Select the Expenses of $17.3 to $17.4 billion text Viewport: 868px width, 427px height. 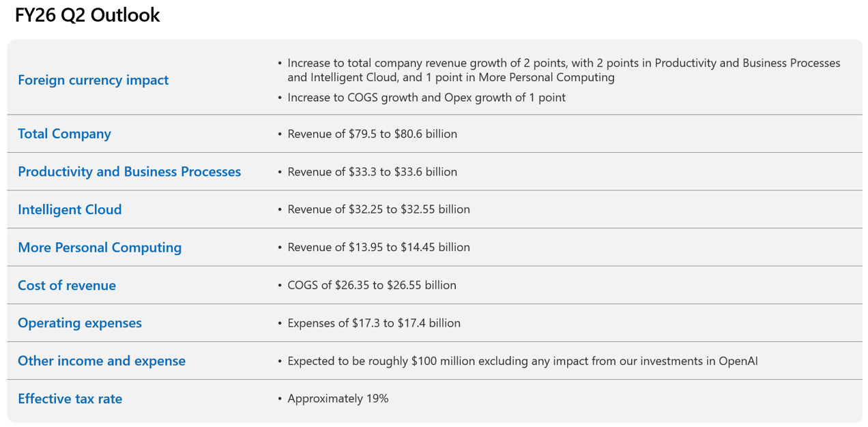pyautogui.click(x=373, y=323)
